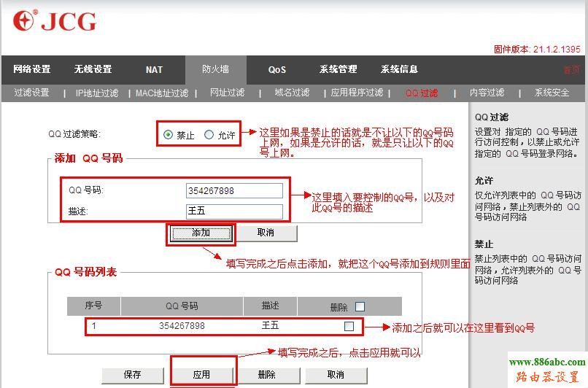The height and width of the screenshot is (388, 588).
Task: Click the QQ号码 input field
Action: (234, 190)
